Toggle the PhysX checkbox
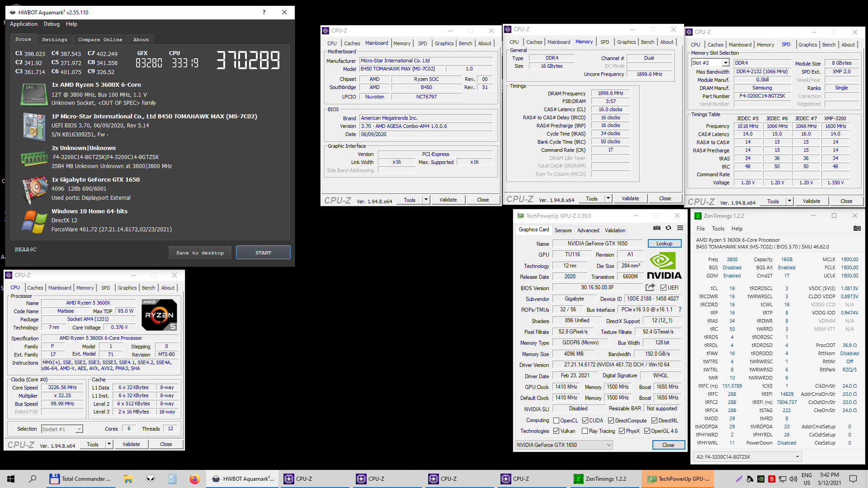 pyautogui.click(x=622, y=431)
